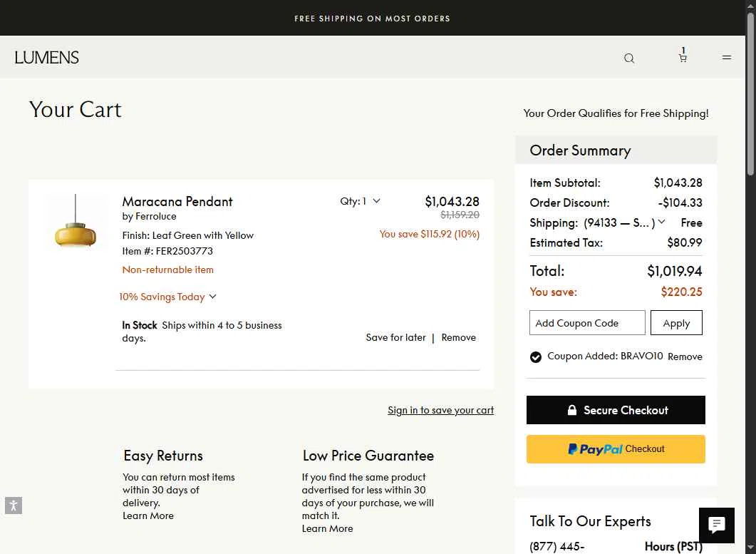Open the live chat bubble
This screenshot has width=756, height=554.
(716, 525)
